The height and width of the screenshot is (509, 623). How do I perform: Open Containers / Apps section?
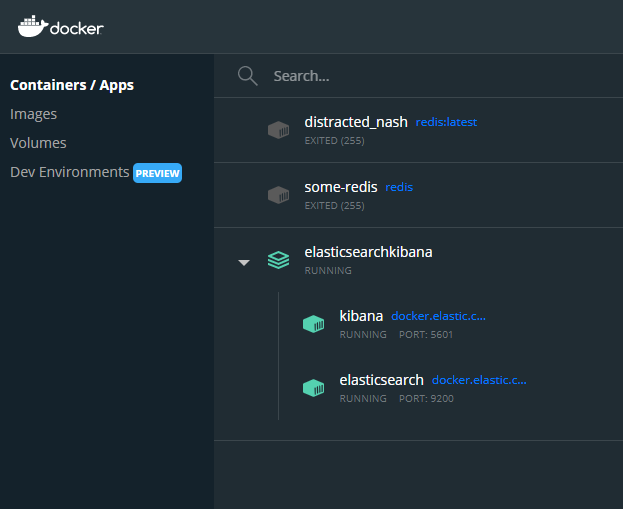pyautogui.click(x=72, y=85)
